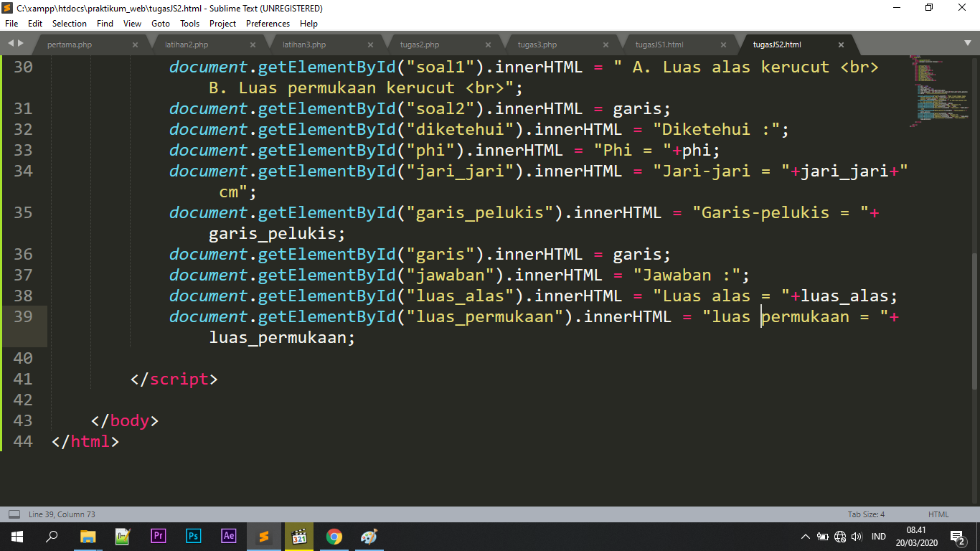The width and height of the screenshot is (980, 551).
Task: Open the Preferences menu
Action: pos(268,23)
